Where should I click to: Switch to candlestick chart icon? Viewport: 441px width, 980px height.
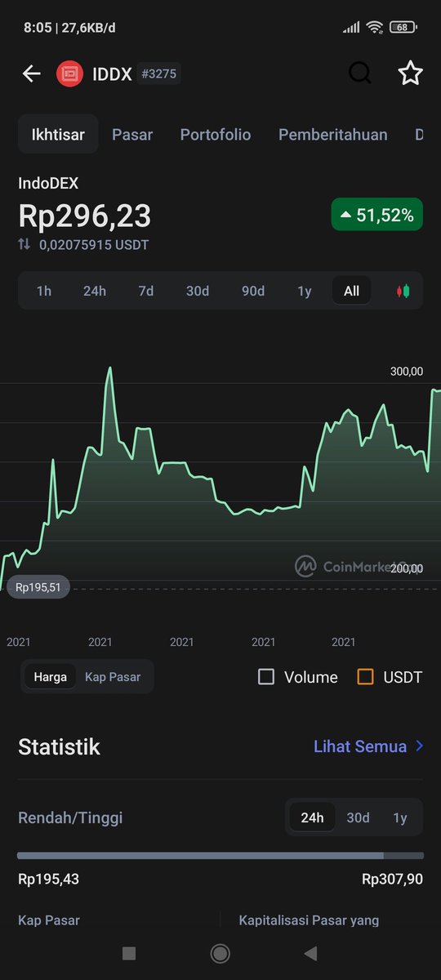point(403,291)
